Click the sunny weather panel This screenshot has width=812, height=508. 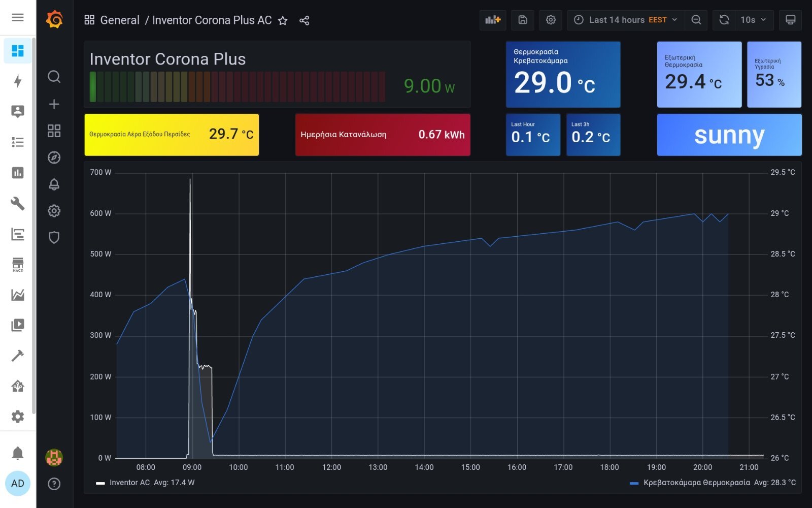click(729, 135)
